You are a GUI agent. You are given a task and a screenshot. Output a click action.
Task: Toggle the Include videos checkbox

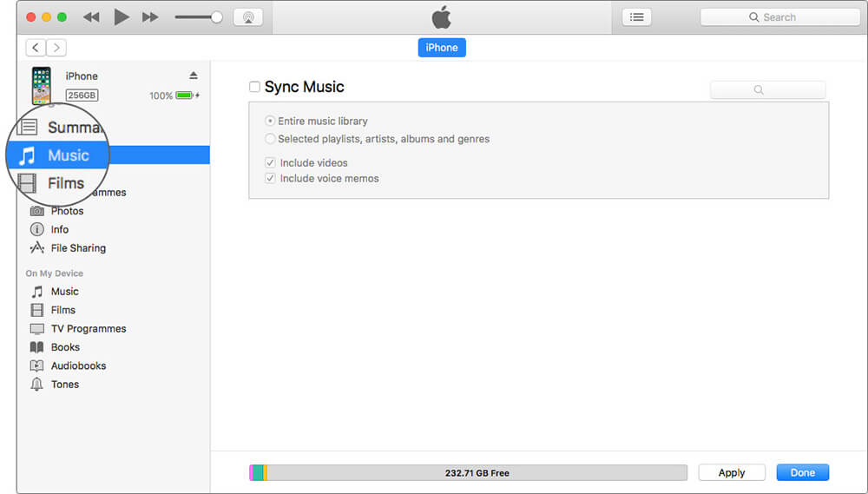coord(270,163)
